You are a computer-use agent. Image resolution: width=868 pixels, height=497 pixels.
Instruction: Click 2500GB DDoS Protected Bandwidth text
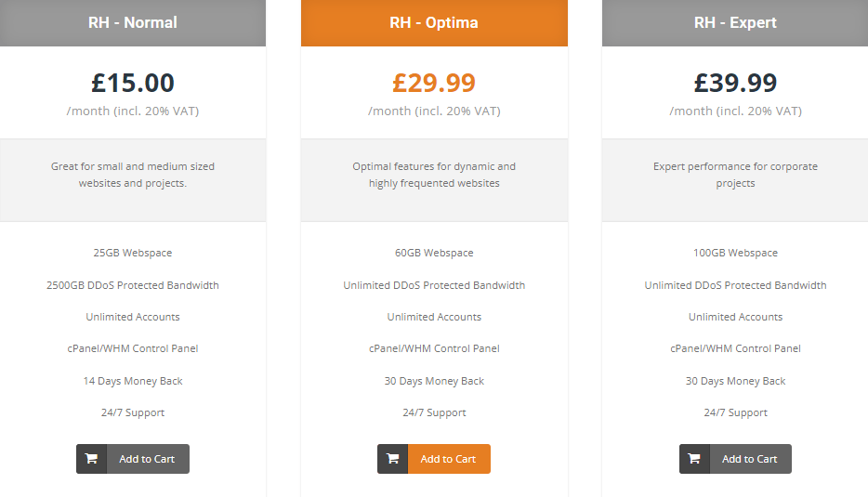coord(133,285)
